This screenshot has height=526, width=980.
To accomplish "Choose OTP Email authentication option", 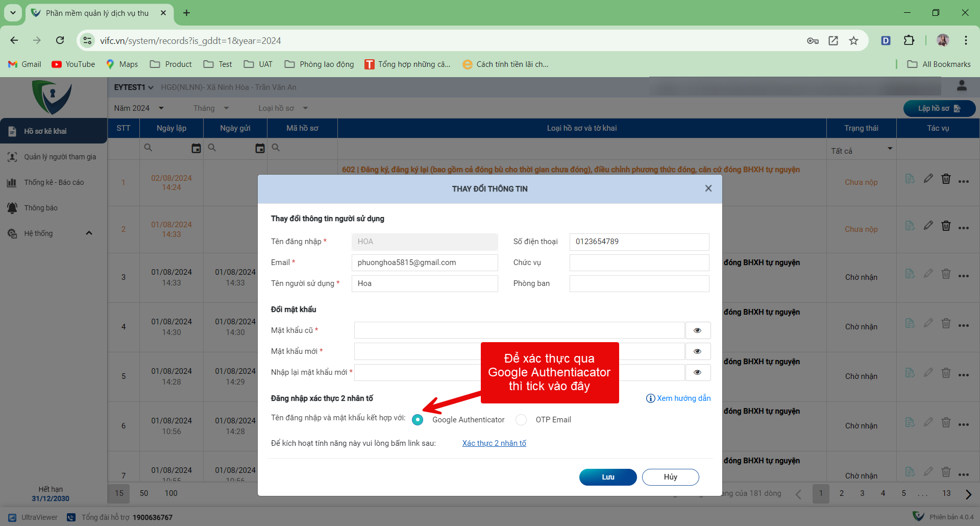I will (521, 420).
